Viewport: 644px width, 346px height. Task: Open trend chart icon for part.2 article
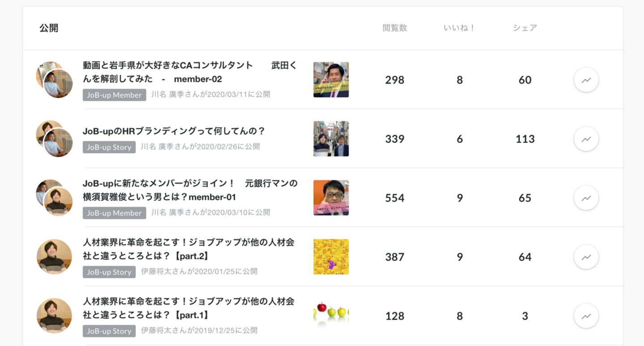[x=586, y=257]
